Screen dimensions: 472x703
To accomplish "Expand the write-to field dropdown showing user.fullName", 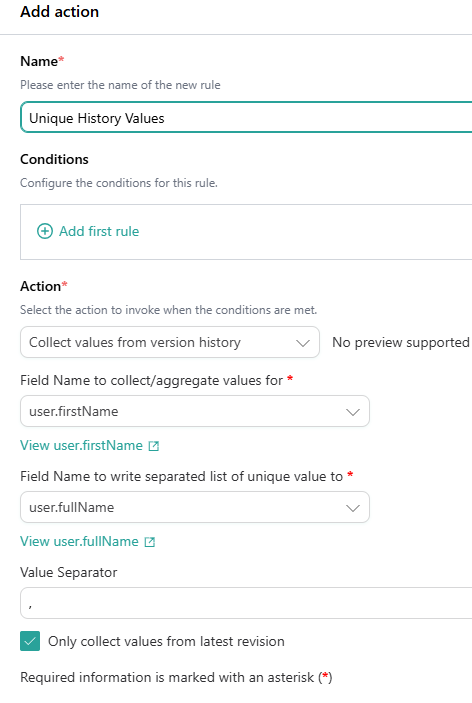I will [195, 507].
